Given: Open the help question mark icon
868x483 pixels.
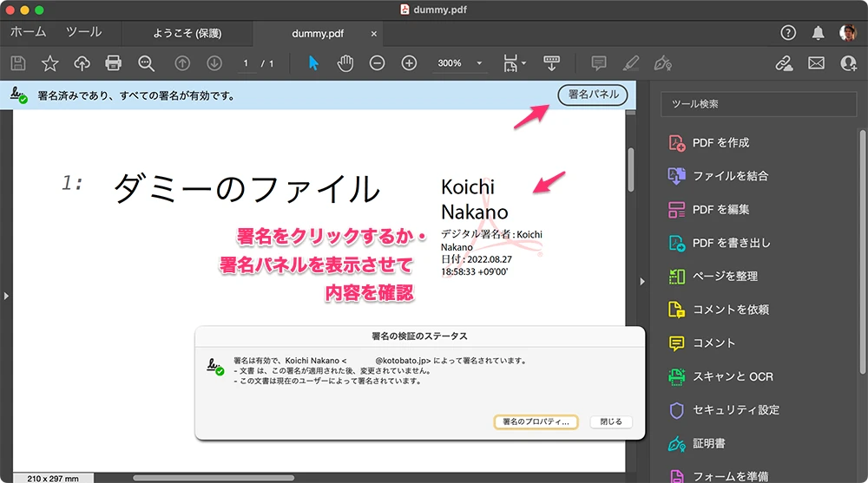Looking at the screenshot, I should click(x=788, y=33).
